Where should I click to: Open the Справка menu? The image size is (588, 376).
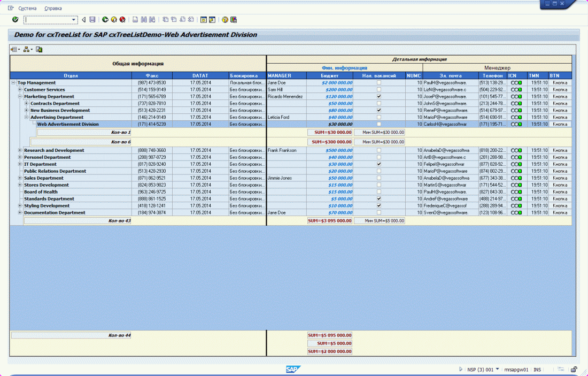pyautogui.click(x=53, y=8)
